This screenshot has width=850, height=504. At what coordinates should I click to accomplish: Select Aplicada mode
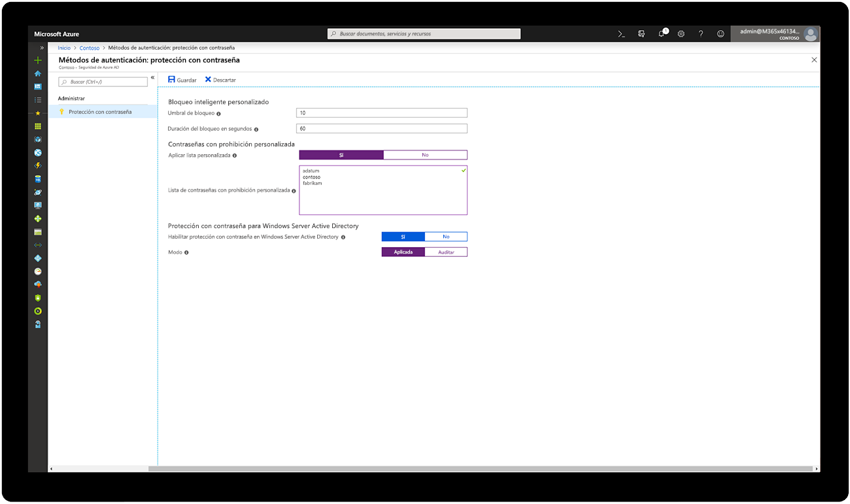coord(403,252)
